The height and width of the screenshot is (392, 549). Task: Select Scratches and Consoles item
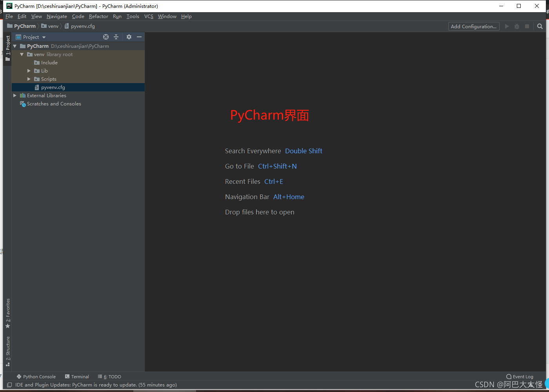click(x=51, y=104)
